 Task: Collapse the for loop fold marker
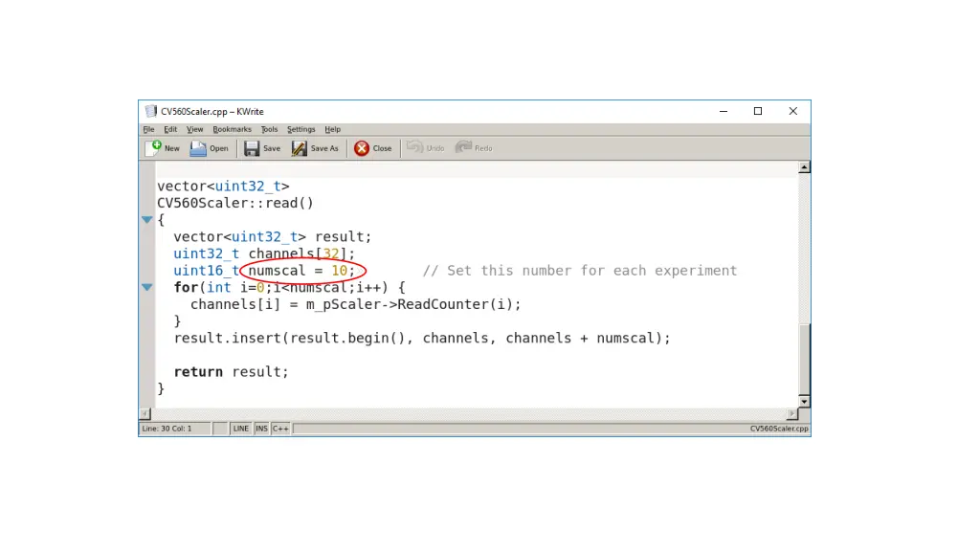147,287
